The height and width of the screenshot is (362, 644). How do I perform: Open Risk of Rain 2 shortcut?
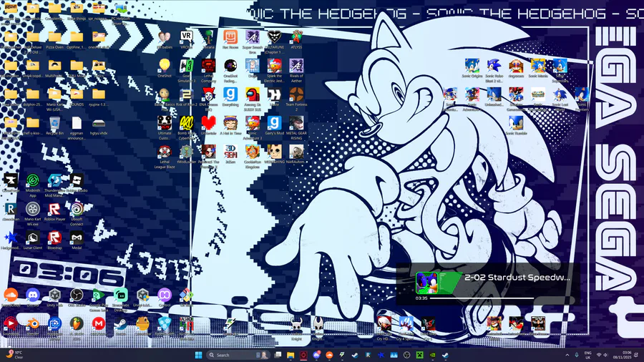click(187, 97)
